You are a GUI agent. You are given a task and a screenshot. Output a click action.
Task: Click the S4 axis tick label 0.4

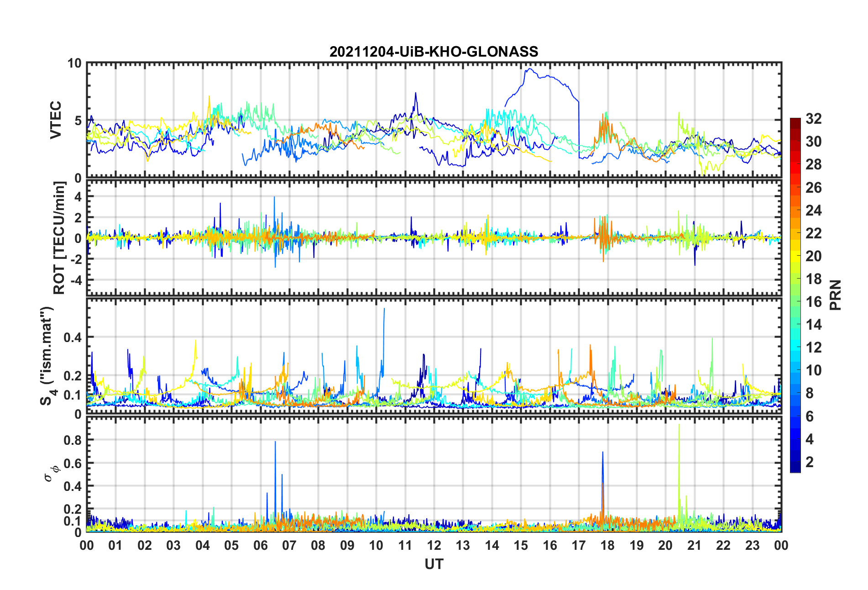73,337
